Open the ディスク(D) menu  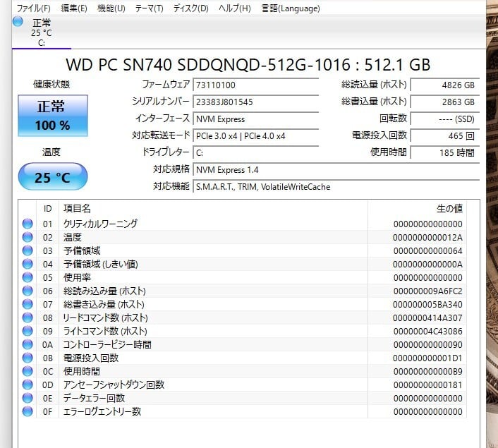[x=190, y=8]
